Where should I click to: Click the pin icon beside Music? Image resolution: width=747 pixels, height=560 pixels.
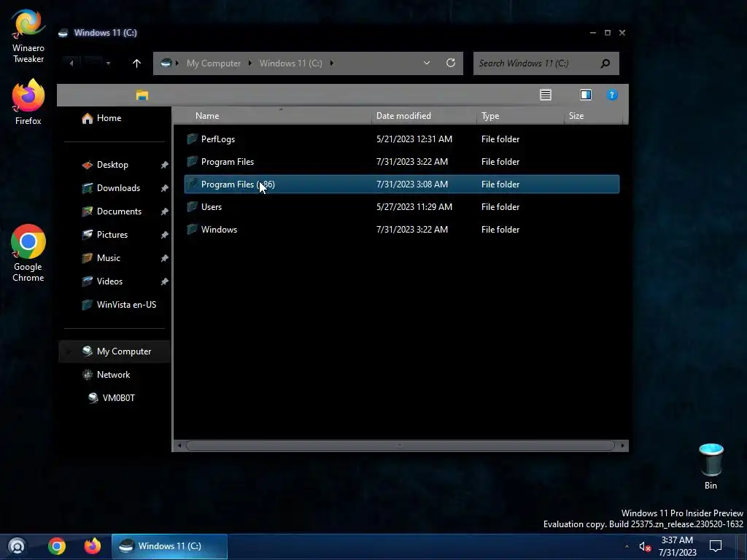(x=164, y=258)
